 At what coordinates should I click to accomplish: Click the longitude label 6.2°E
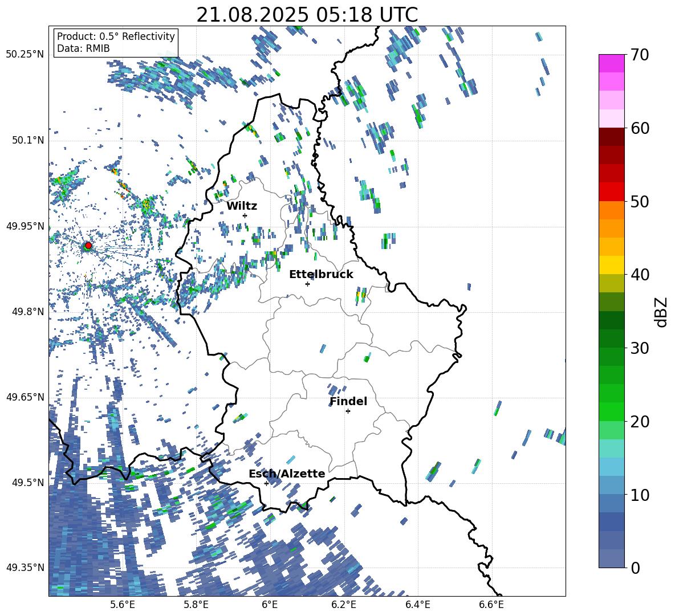[344, 605]
